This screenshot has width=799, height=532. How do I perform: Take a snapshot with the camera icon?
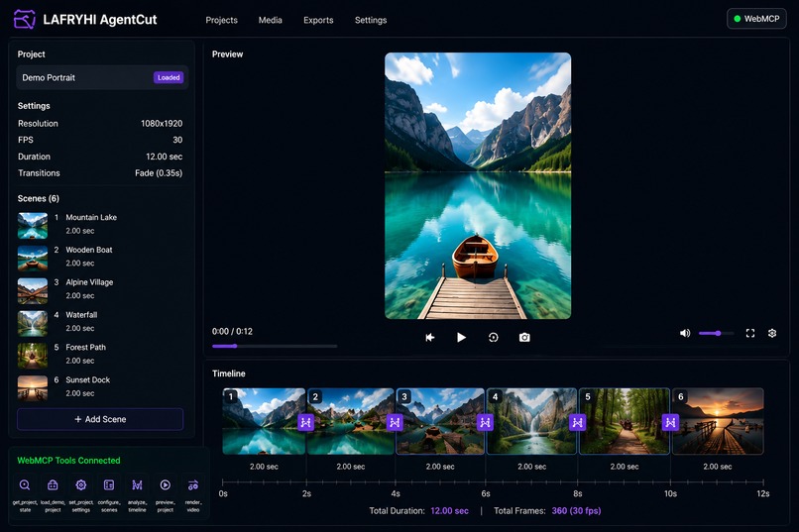pyautogui.click(x=524, y=337)
